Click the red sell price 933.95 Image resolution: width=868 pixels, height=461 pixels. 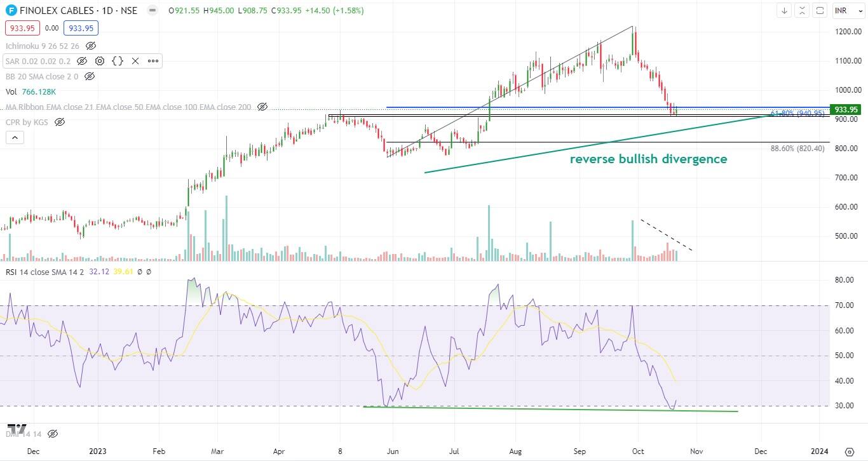[x=22, y=28]
